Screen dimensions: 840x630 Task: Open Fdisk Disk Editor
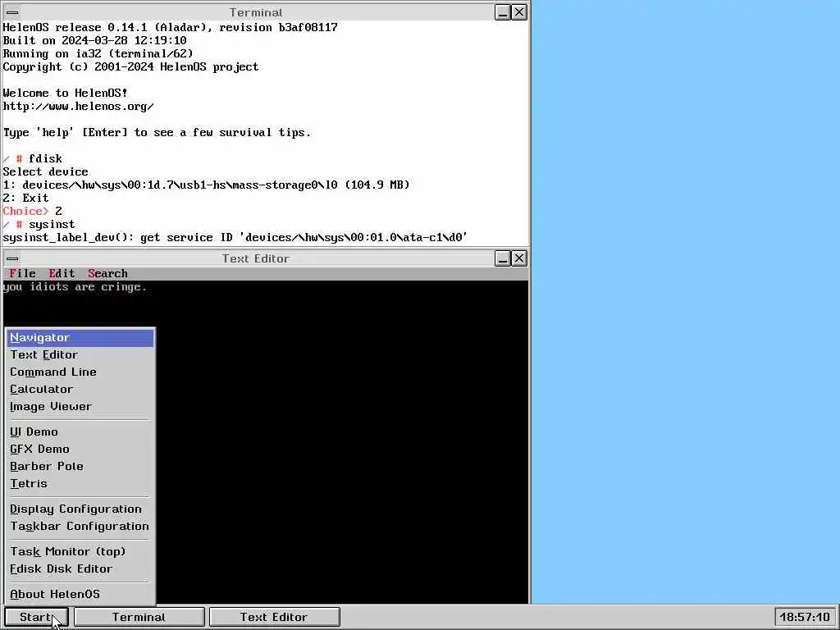80,568
